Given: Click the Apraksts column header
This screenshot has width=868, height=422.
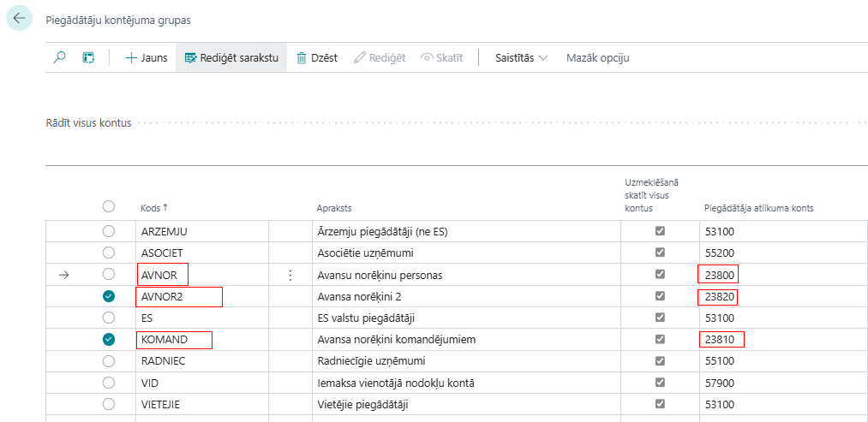Looking at the screenshot, I should click(334, 208).
